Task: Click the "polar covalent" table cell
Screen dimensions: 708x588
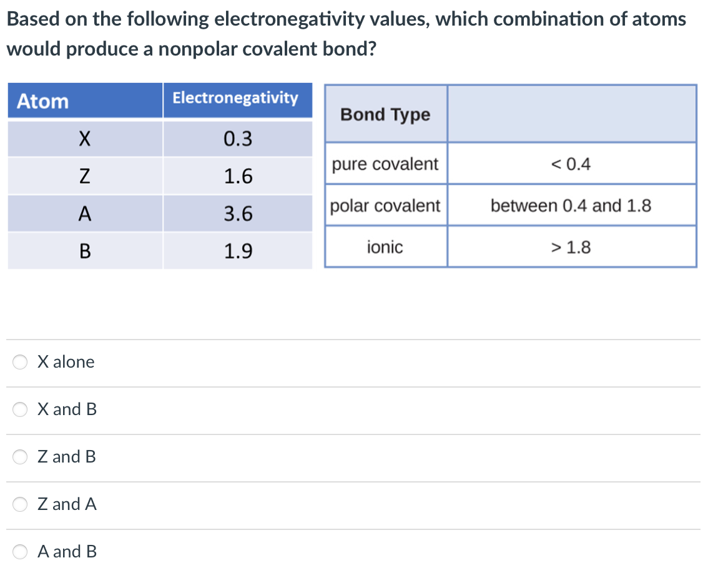Action: 385,205
